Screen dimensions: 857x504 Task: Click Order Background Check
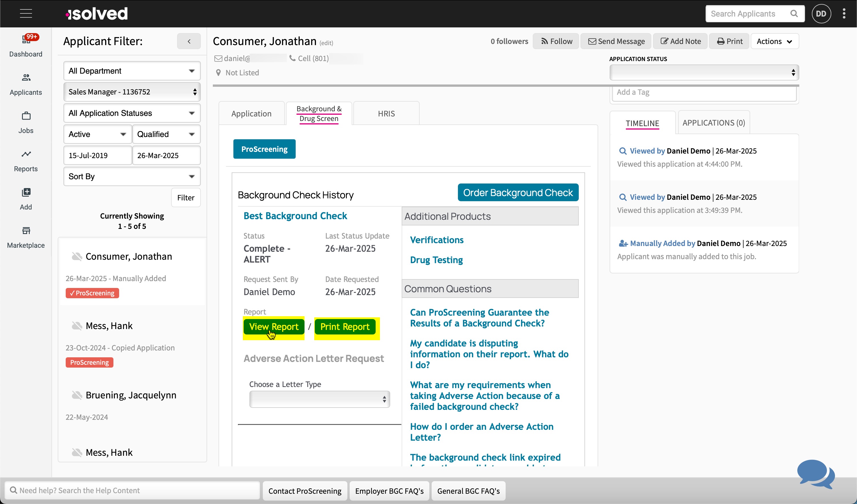[x=518, y=192]
